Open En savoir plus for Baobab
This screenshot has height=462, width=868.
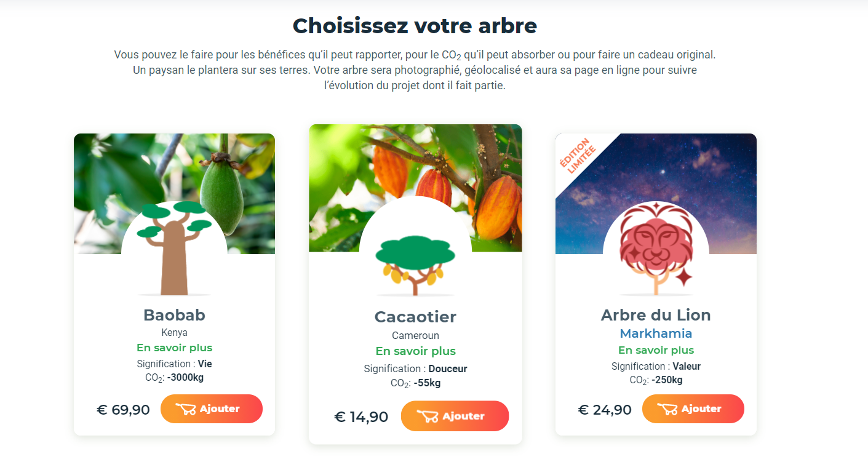point(174,348)
